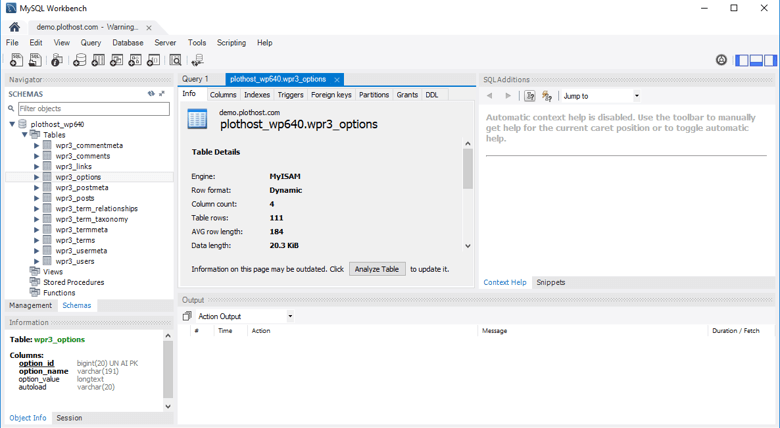Switch to the Management navigator tab
The width and height of the screenshot is (780, 428).
point(30,305)
